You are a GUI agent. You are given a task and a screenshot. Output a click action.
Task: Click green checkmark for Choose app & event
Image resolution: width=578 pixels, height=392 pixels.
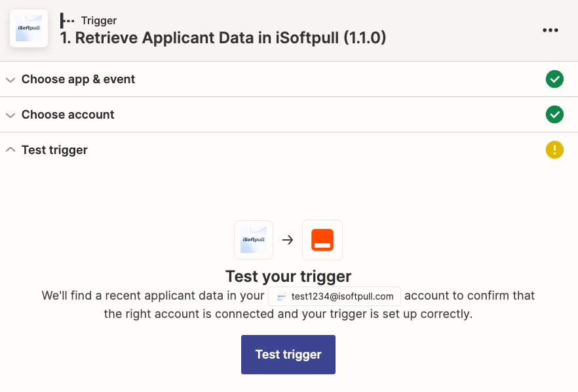click(554, 79)
